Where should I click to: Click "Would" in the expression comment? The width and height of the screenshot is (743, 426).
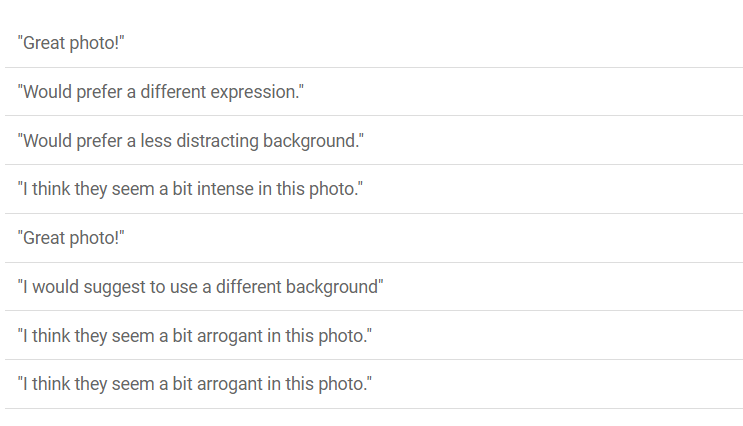[47, 92]
